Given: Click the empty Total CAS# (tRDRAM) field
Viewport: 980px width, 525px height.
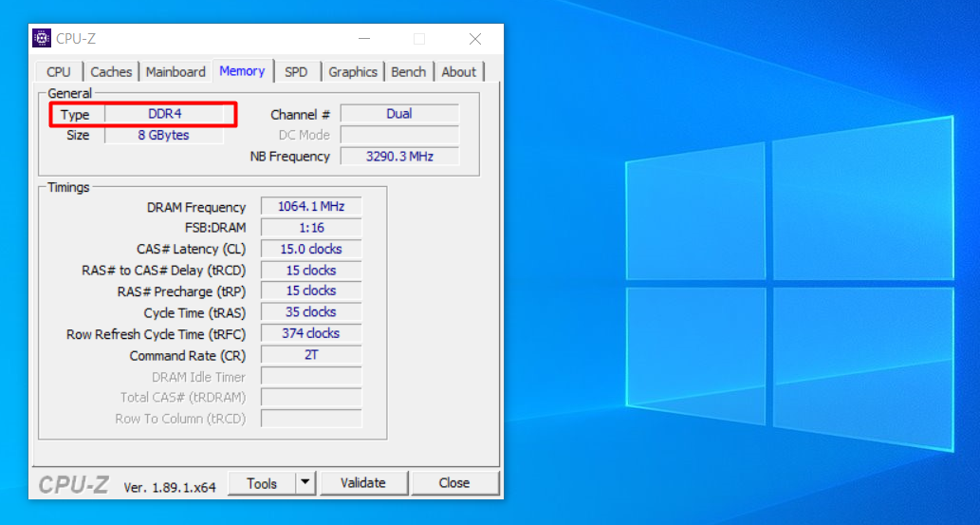Looking at the screenshot, I should click(311, 398).
